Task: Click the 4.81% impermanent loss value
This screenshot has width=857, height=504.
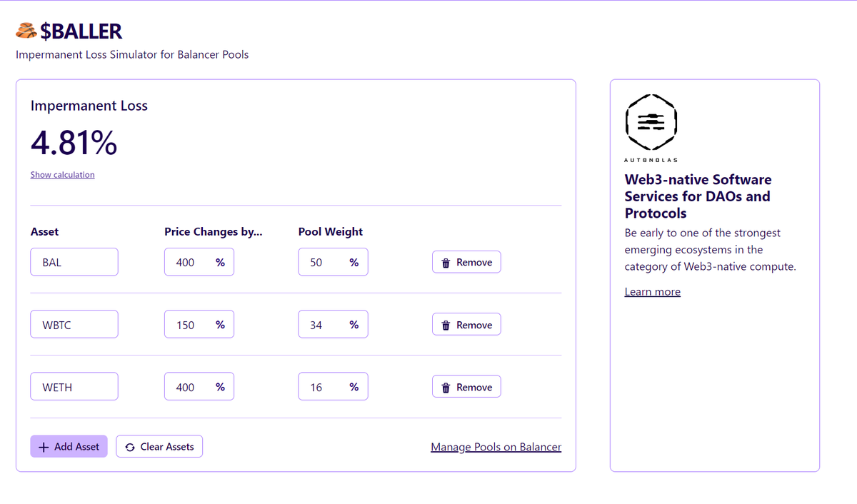Action: coord(74,143)
